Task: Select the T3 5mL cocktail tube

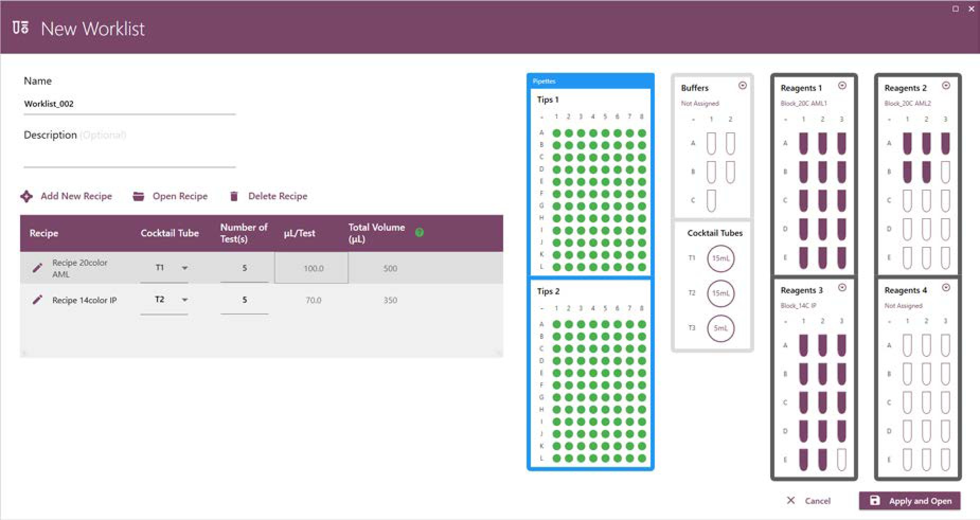Action: [720, 328]
